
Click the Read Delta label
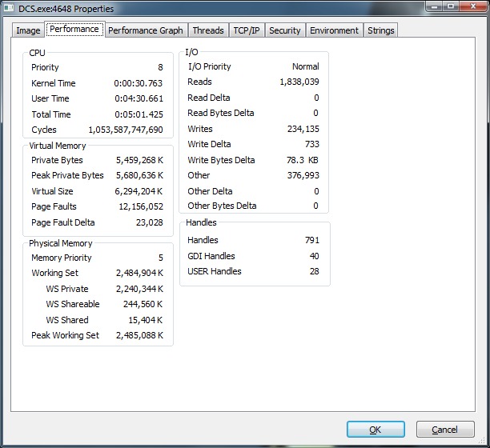point(209,98)
